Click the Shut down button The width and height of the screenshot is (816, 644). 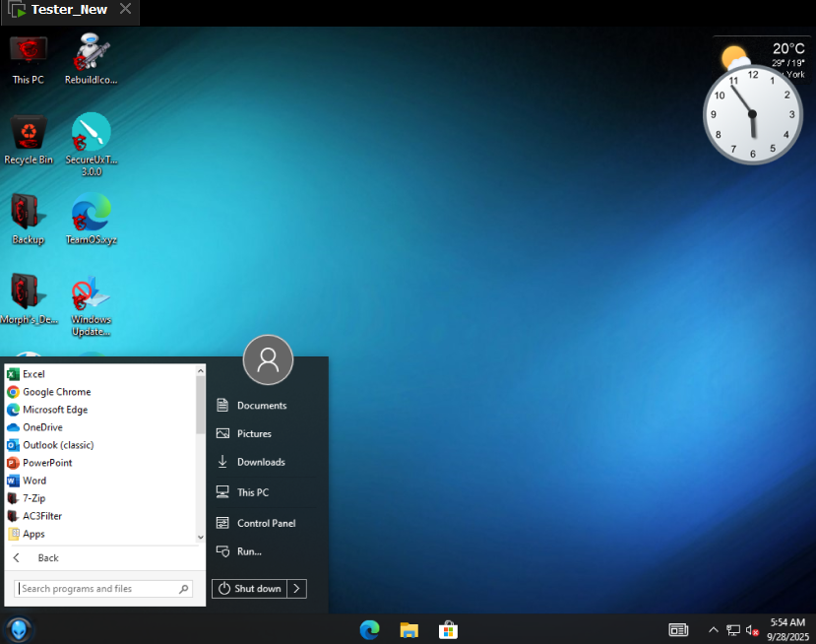(249, 588)
